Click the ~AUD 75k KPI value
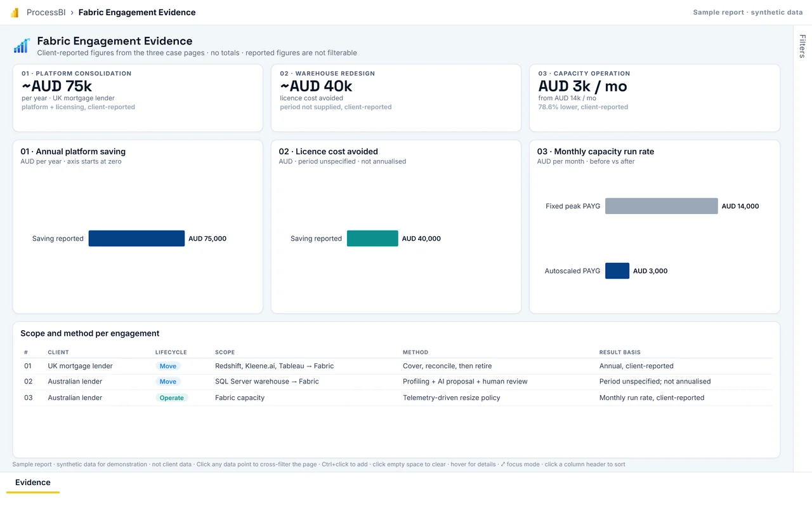The height and width of the screenshot is (508, 812). (x=57, y=86)
